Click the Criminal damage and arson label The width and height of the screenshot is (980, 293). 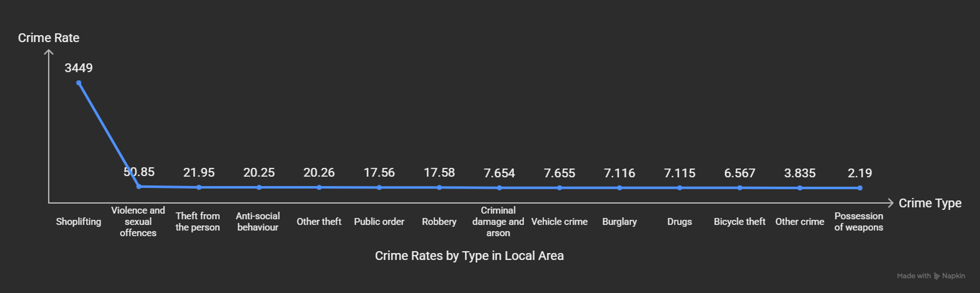pyautogui.click(x=498, y=222)
